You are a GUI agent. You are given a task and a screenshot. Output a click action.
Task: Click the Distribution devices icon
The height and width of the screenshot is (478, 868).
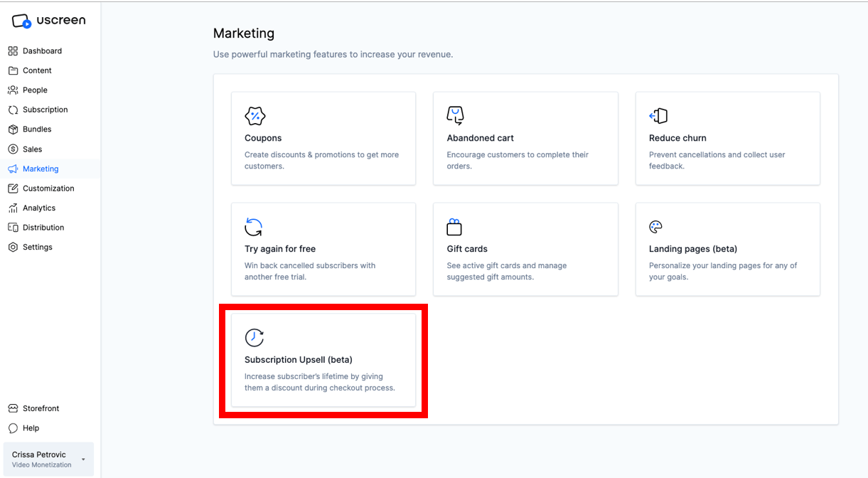point(13,228)
